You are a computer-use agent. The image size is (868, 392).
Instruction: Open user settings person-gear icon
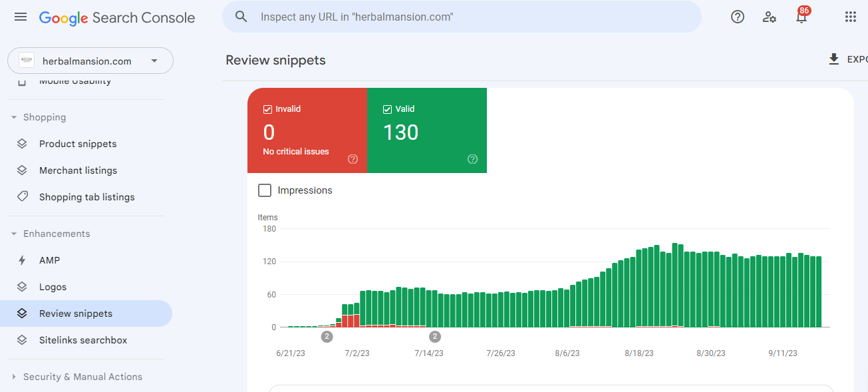click(x=770, y=17)
